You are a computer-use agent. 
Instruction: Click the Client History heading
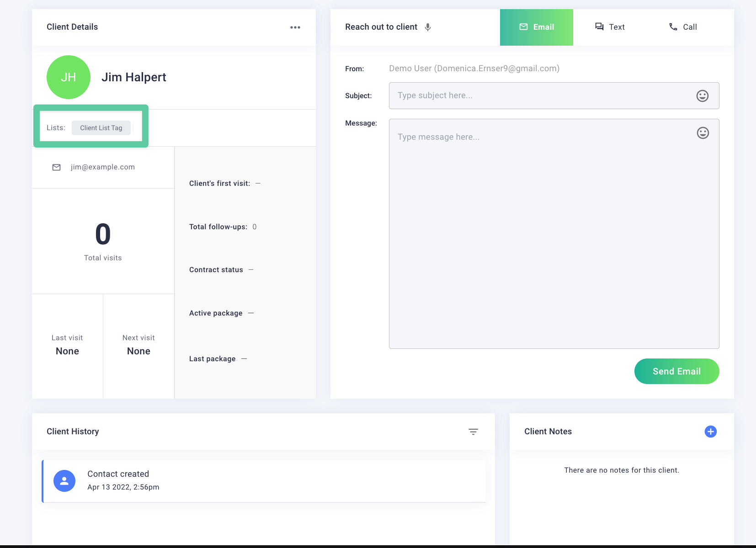click(73, 432)
